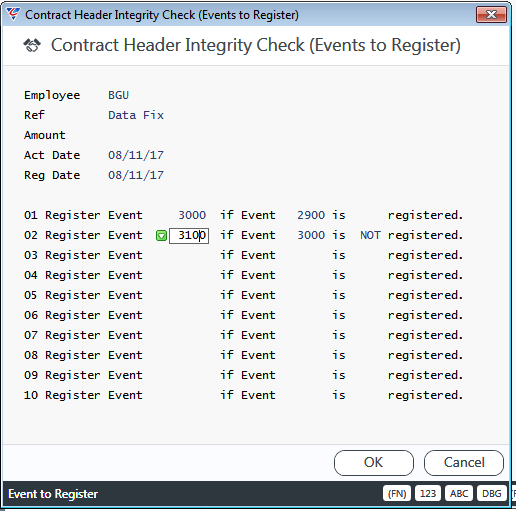Click the 2900 event value in row 01
516x511 pixels.
pos(311,215)
